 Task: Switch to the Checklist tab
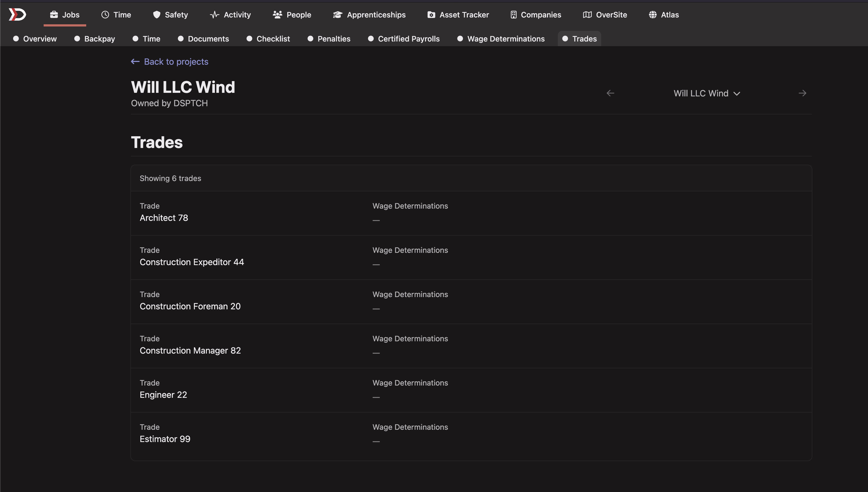[268, 38]
